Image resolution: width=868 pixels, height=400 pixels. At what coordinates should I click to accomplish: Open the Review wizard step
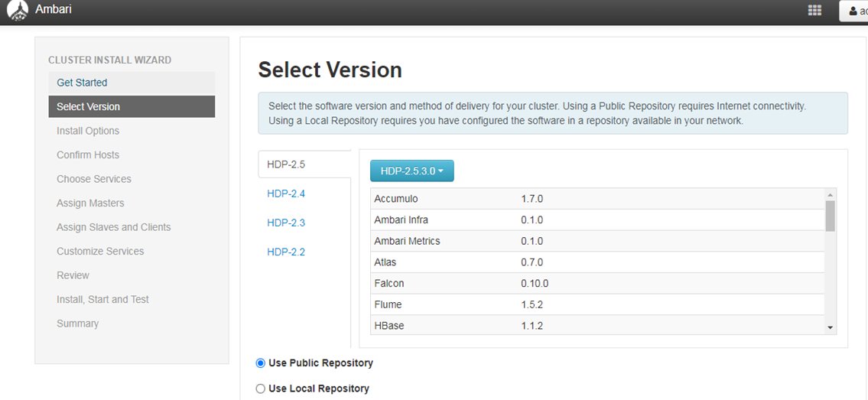[x=73, y=275]
